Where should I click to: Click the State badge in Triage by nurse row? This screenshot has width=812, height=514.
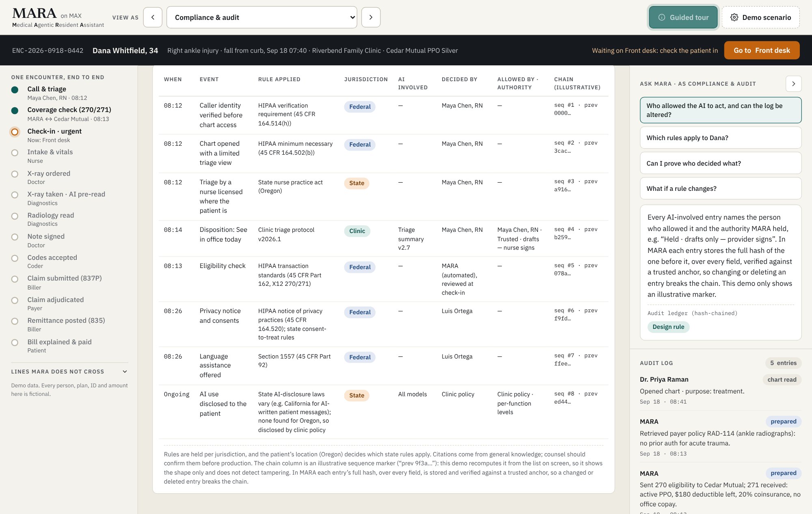356,183
